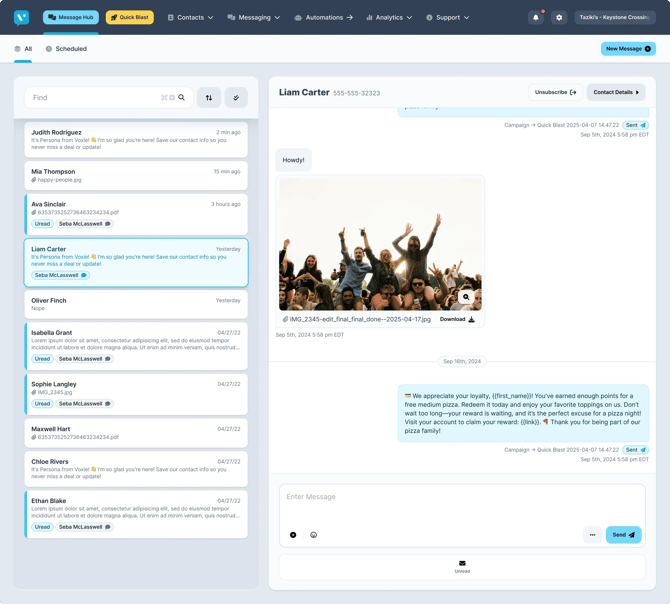Click the sort conversations arrows icon
The image size is (670, 604).
click(209, 98)
